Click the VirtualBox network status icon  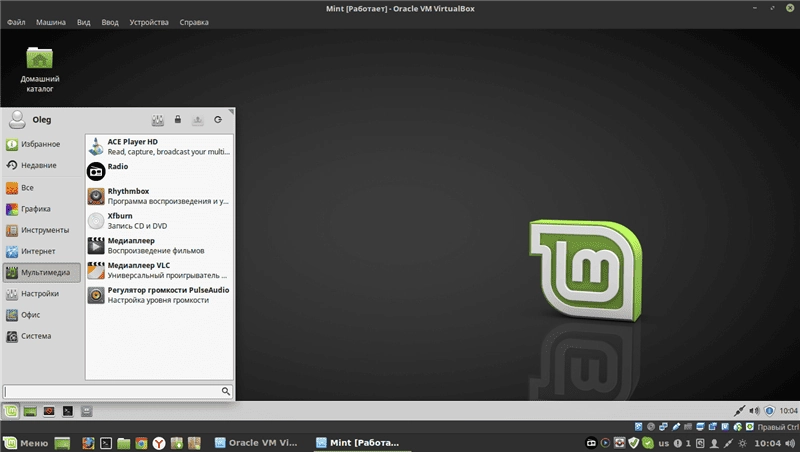(663, 426)
